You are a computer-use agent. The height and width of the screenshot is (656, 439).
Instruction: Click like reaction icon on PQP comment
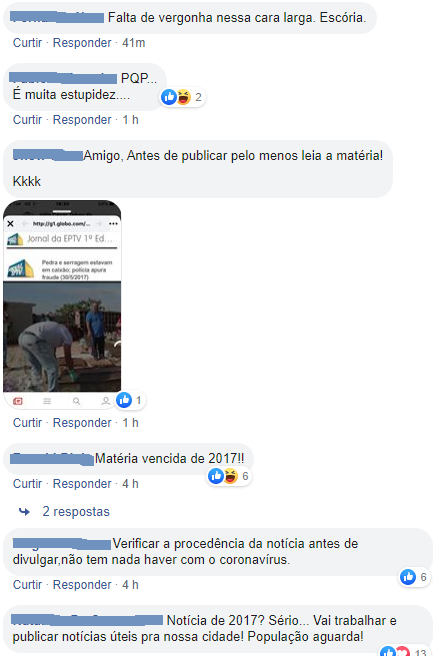click(169, 97)
